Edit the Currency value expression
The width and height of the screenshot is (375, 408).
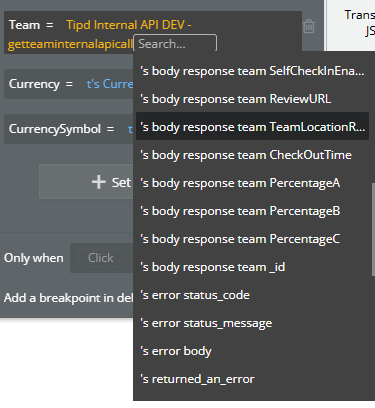click(110, 84)
